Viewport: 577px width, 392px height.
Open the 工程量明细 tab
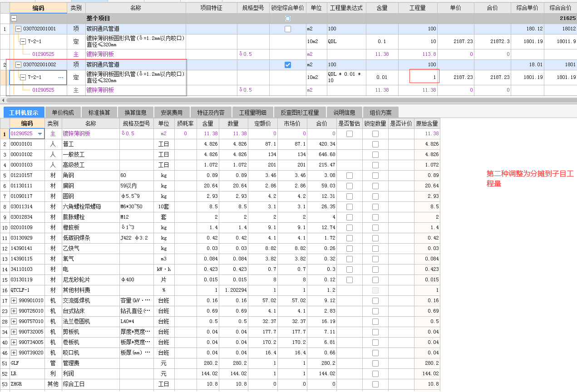[x=253, y=113]
